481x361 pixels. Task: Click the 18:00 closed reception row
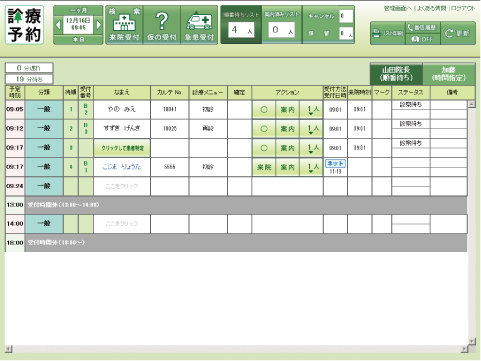coord(236,242)
